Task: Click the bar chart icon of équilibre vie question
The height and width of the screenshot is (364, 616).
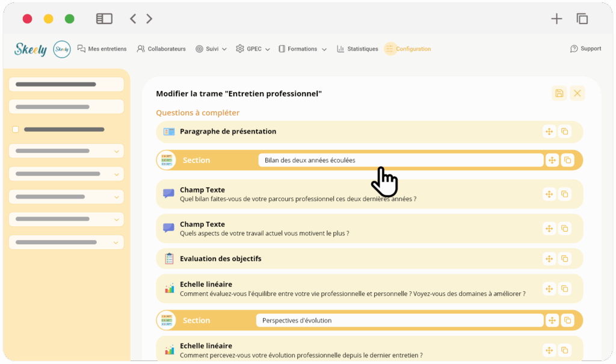Action: [x=169, y=289]
